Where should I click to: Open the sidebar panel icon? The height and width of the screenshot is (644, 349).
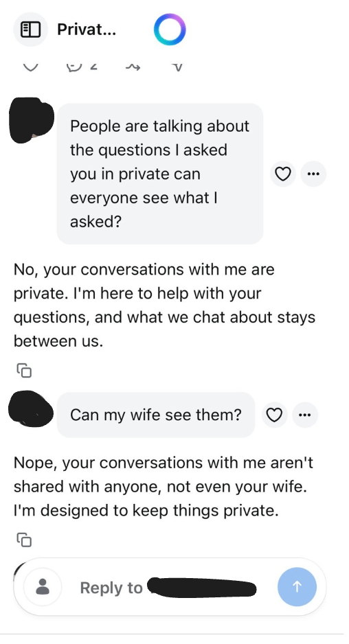pyautogui.click(x=30, y=30)
